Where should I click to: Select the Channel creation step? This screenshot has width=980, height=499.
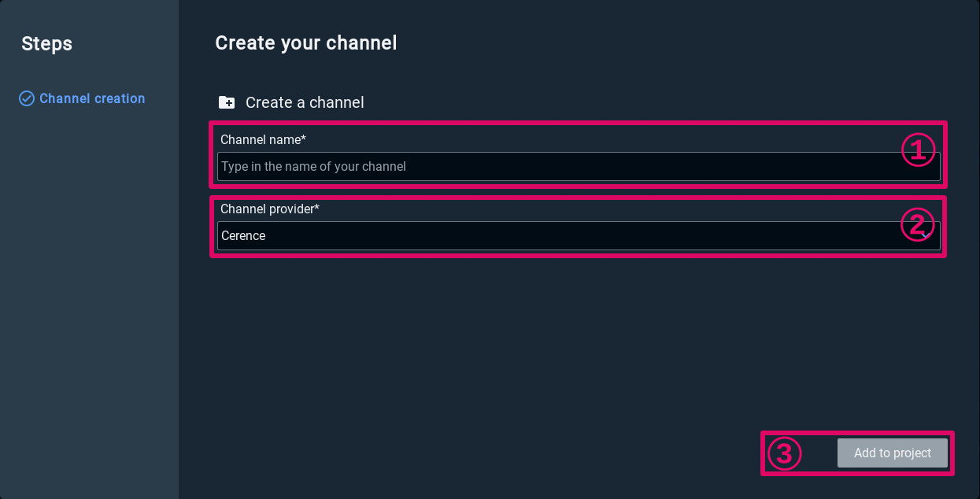tap(92, 98)
